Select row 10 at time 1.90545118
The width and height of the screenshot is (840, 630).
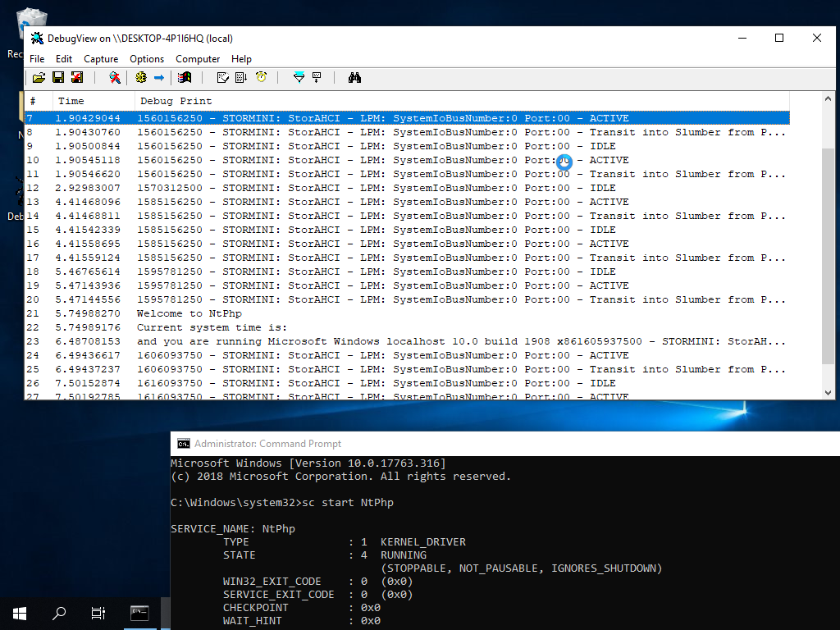407,160
